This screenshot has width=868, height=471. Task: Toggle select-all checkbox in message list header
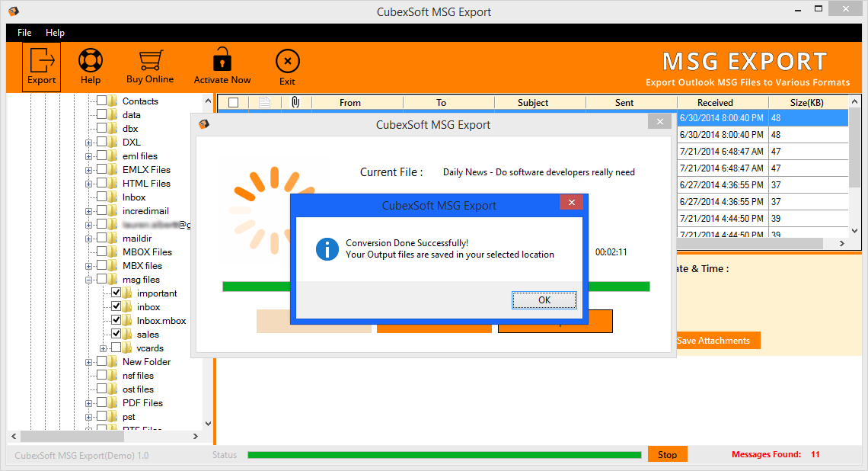(234, 102)
